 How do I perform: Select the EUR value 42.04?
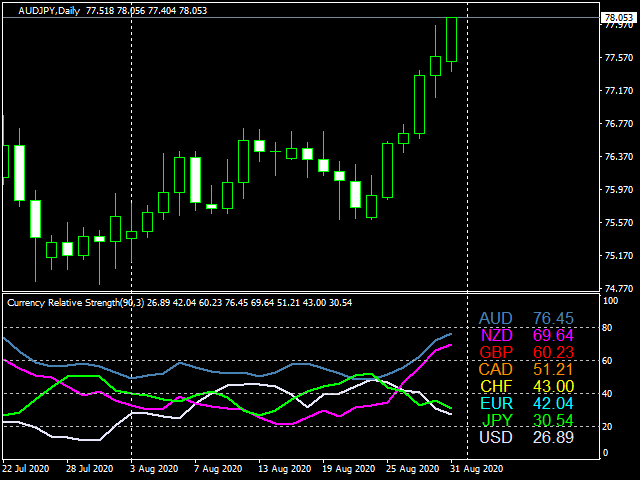point(553,403)
